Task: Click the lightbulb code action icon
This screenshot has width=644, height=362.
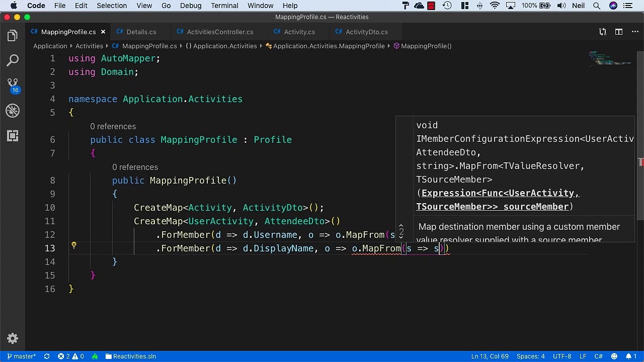Action: pos(73,246)
